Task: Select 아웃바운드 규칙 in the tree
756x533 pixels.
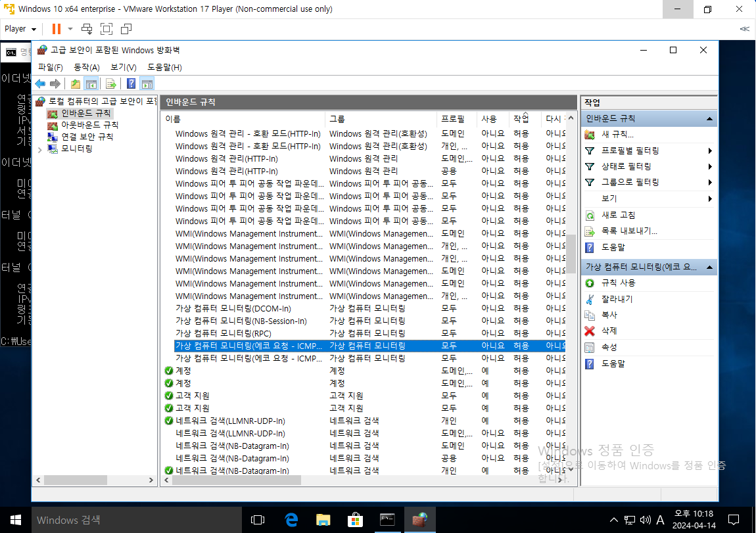Action: click(x=89, y=125)
